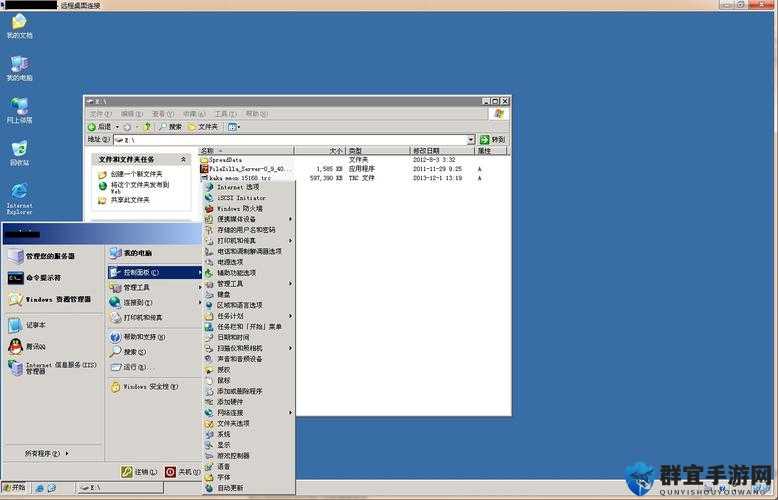Open Internet 信息服务 (IIS) 管理器

[53, 368]
